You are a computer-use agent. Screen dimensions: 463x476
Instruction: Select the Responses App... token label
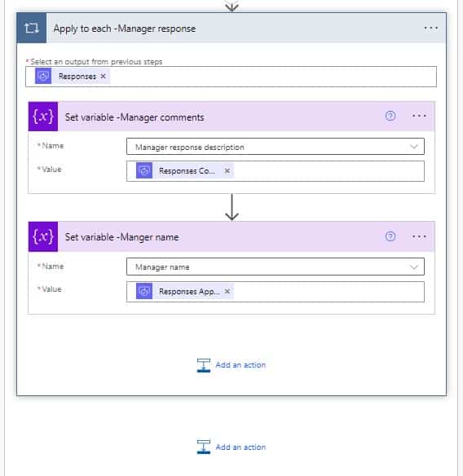point(189,292)
